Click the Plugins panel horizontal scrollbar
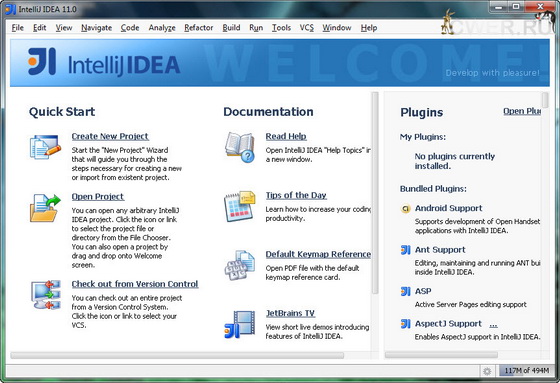This screenshot has width=560, height=383. click(441, 355)
